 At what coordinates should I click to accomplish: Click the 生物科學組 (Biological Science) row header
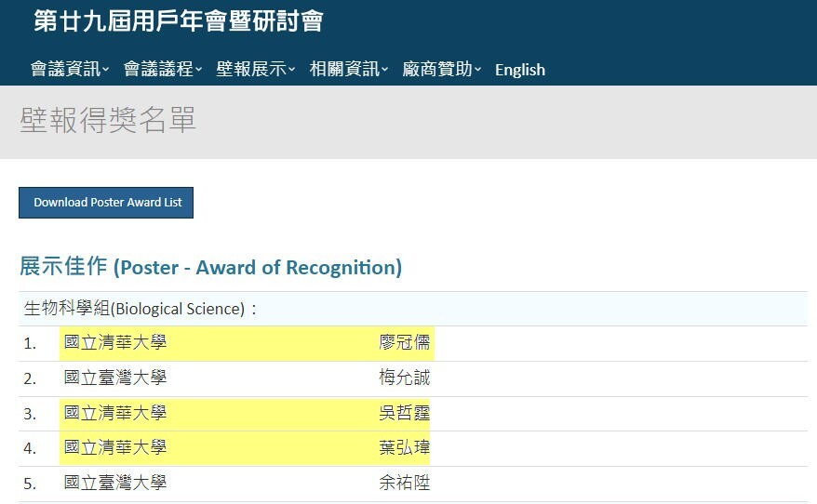click(x=140, y=309)
